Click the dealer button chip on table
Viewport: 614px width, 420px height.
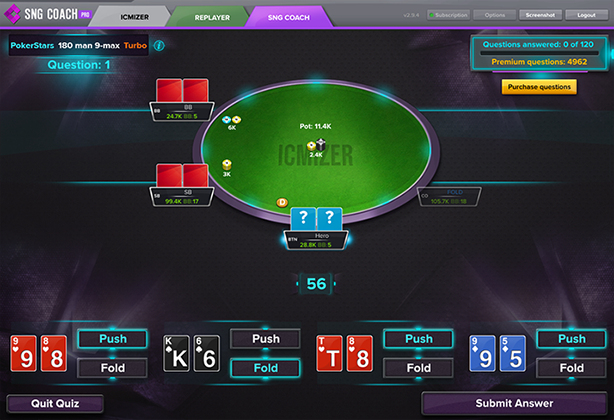[282, 202]
